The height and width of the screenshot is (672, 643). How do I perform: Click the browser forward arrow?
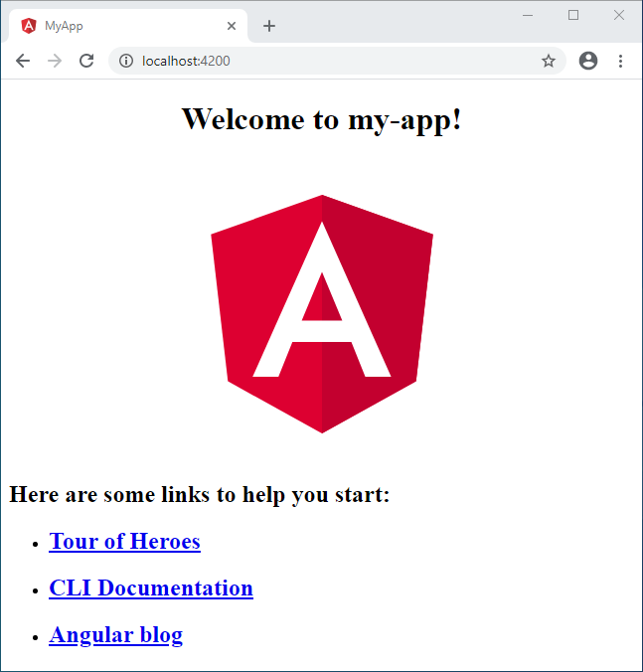point(55,61)
